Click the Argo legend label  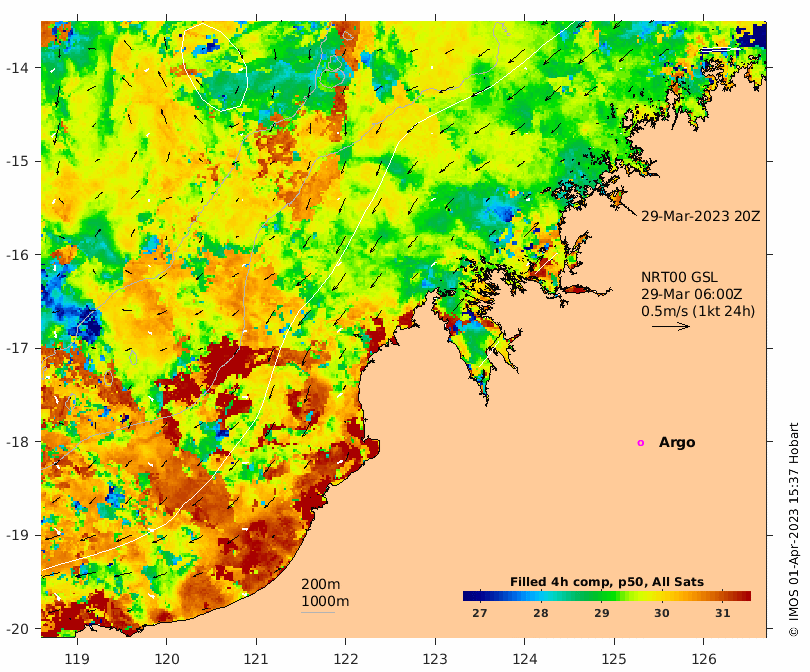[677, 443]
